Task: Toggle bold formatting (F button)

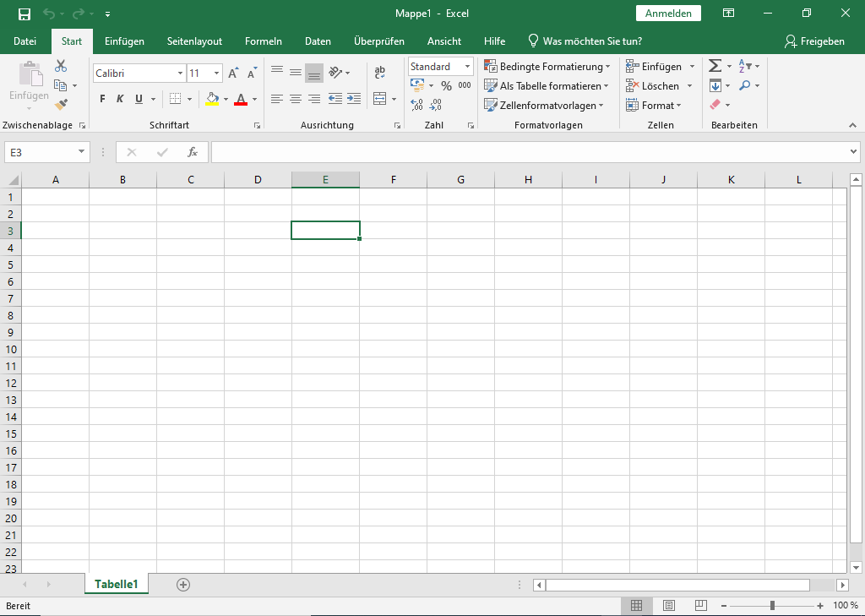Action: (102, 99)
